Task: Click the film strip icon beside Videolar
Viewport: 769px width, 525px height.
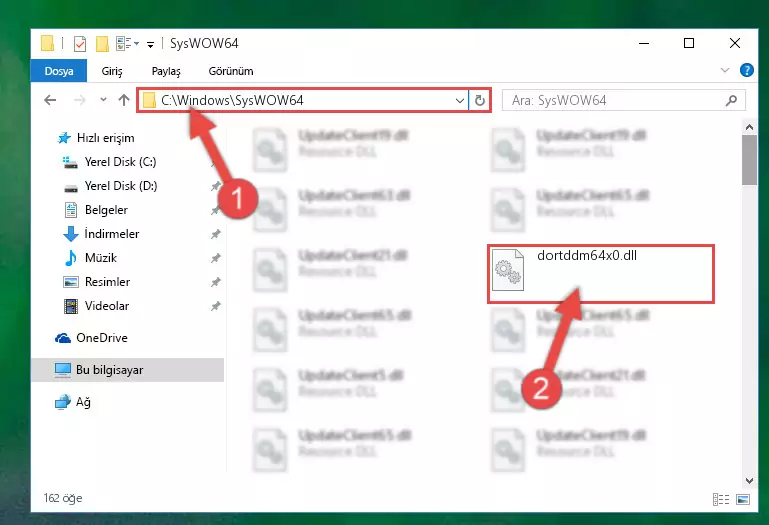Action: (x=71, y=307)
